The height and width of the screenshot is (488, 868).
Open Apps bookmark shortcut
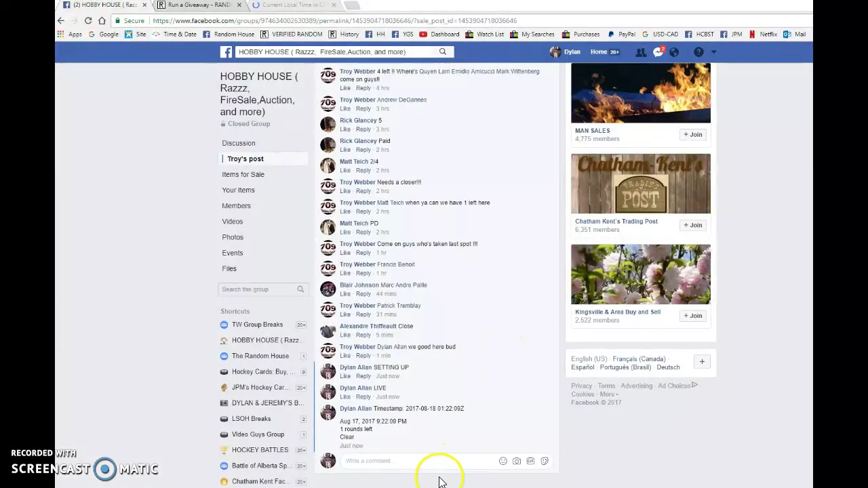coord(70,34)
